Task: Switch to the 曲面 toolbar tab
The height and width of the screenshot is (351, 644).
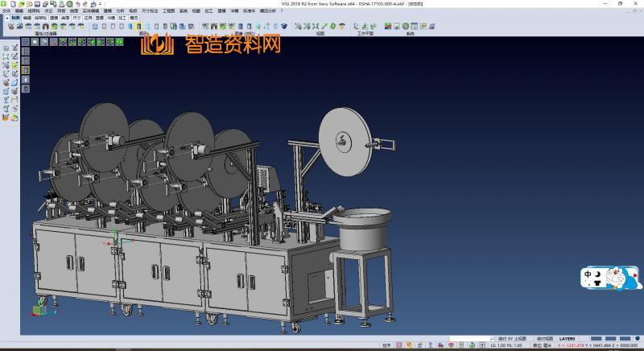Action: 65,17
